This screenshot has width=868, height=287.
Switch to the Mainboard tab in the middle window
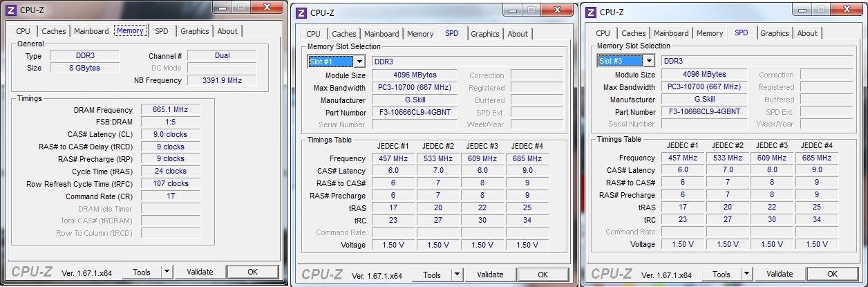(x=381, y=34)
